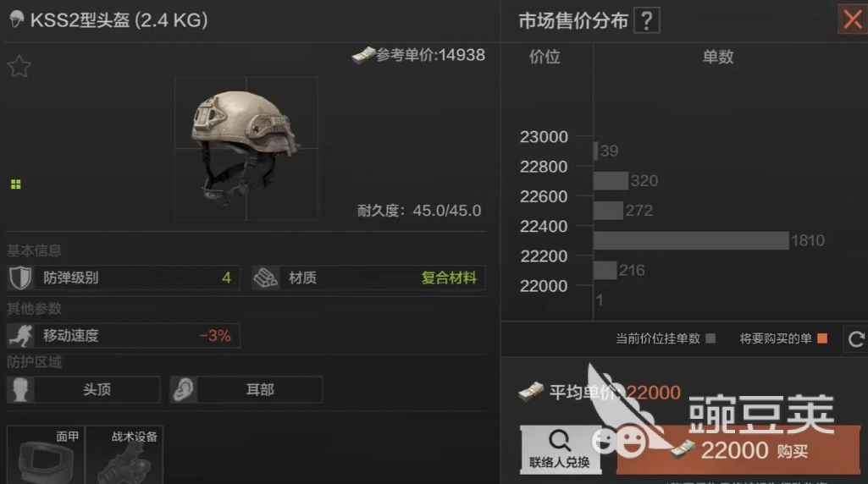Open 联络人兑换 contact exchange

coord(560,449)
